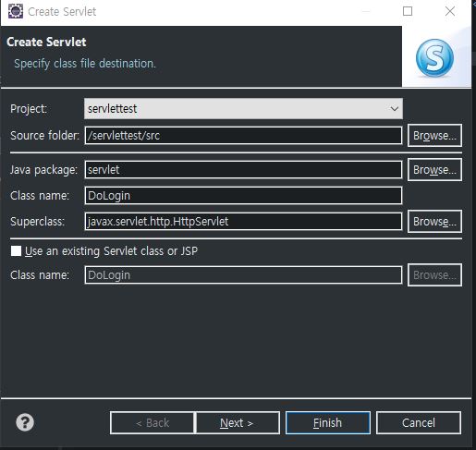Click the help question mark icon
This screenshot has width=476, height=450.
pos(25,422)
